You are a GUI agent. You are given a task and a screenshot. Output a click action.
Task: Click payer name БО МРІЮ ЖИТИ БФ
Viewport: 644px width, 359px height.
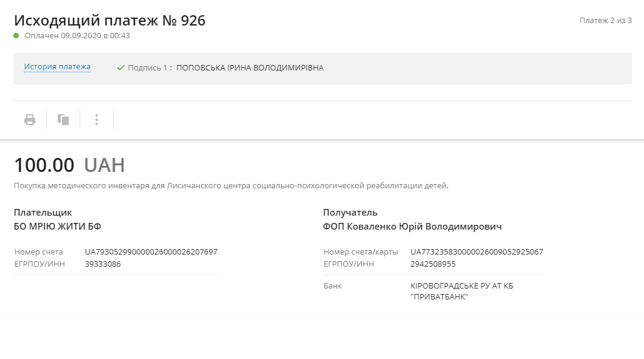point(58,227)
